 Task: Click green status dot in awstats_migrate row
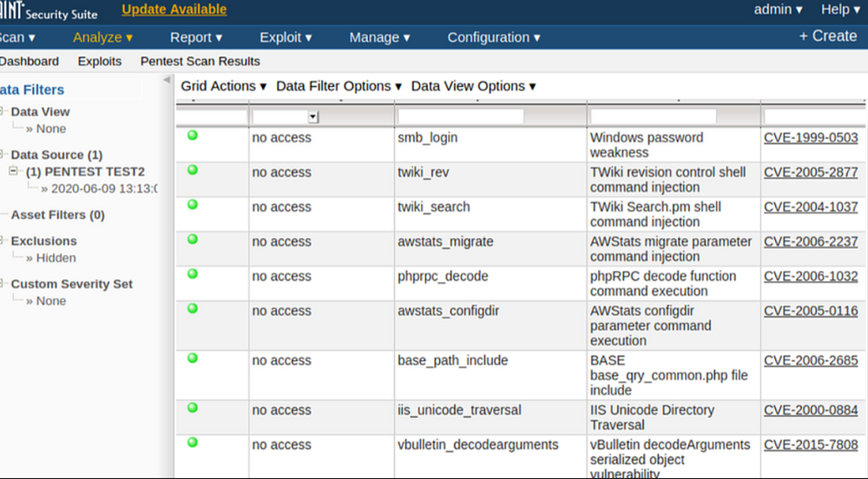193,239
